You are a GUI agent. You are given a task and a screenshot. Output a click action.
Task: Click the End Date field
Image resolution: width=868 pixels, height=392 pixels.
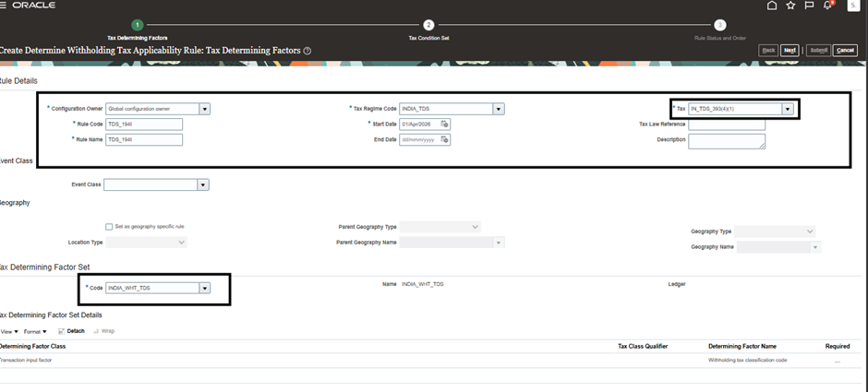tap(419, 139)
